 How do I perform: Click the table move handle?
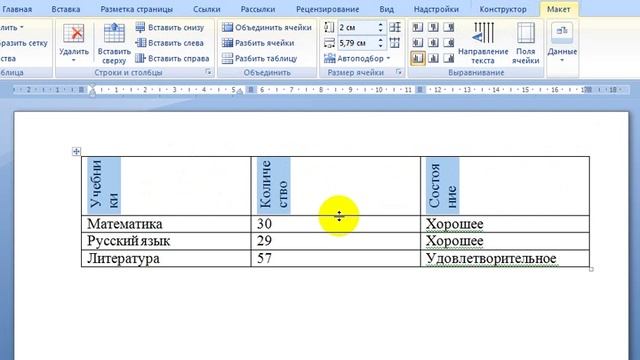(x=76, y=151)
